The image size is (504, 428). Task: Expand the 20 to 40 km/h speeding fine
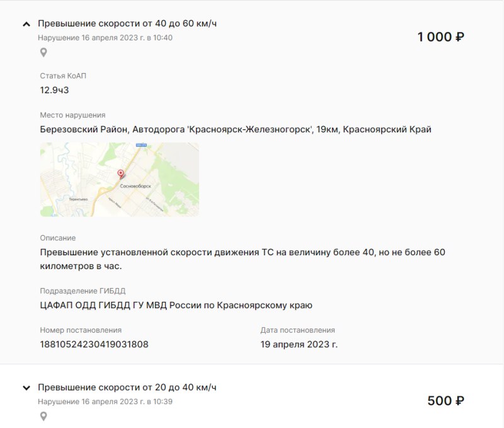(26, 388)
